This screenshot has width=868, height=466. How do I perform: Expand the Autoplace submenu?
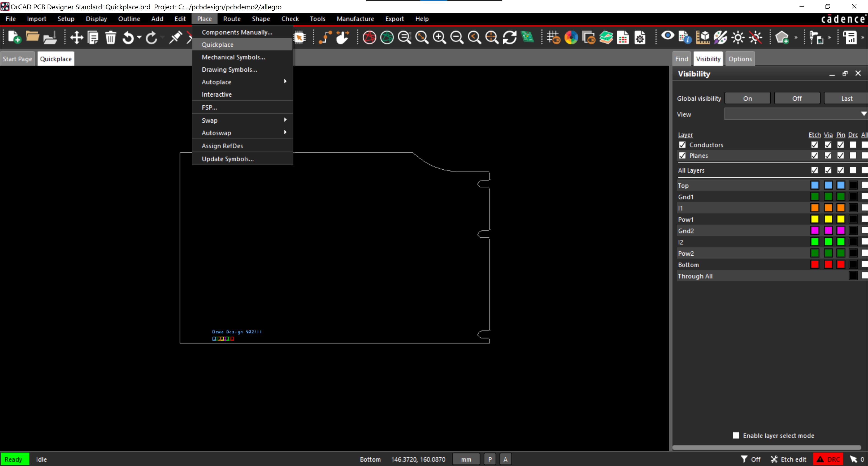(242, 82)
